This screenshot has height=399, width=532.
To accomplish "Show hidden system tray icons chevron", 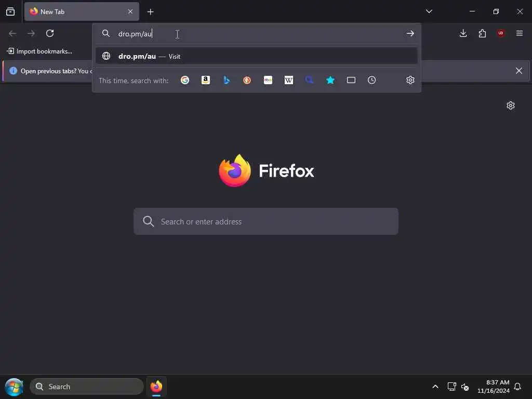I will [435, 387].
